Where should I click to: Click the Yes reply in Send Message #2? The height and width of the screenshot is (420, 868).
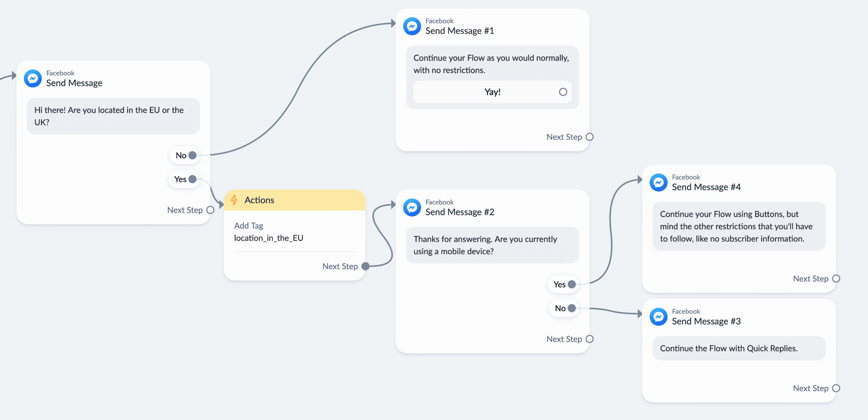pos(564,284)
